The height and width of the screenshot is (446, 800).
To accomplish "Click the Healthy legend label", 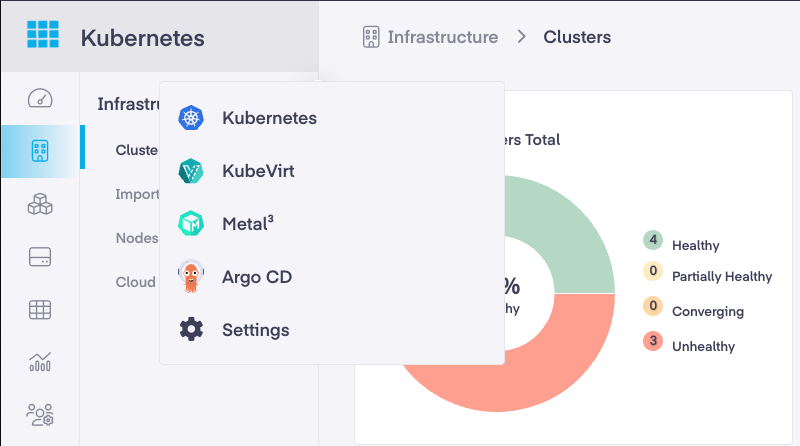I will [x=695, y=245].
